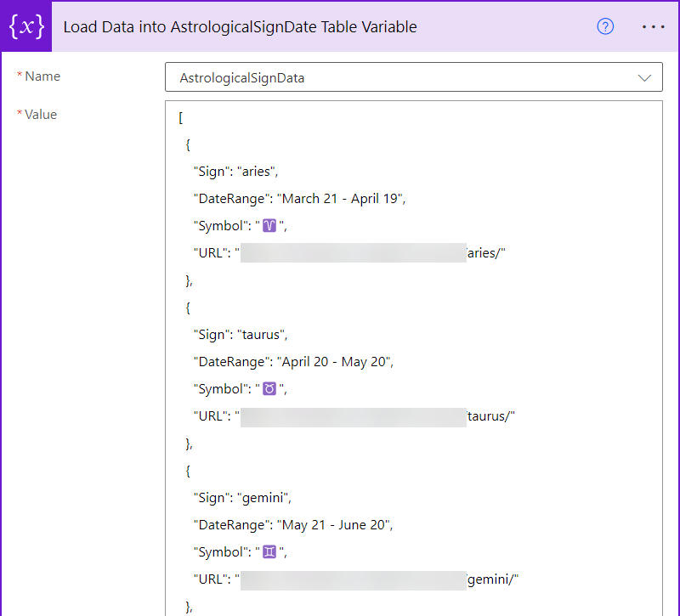
Task: Click the April 20 - May 20 DateRange line
Action: coord(293,362)
